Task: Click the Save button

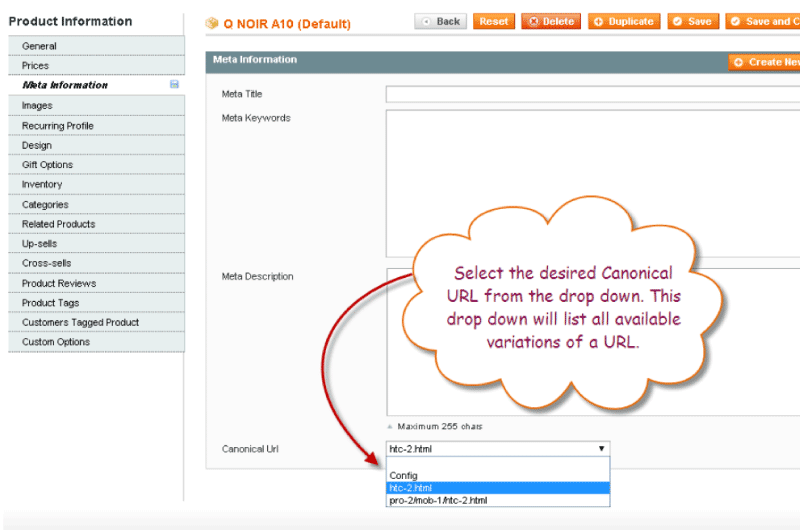Action: (693, 21)
